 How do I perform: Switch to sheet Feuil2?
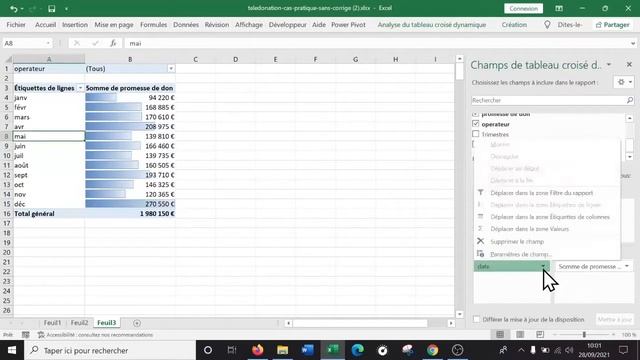(79, 323)
